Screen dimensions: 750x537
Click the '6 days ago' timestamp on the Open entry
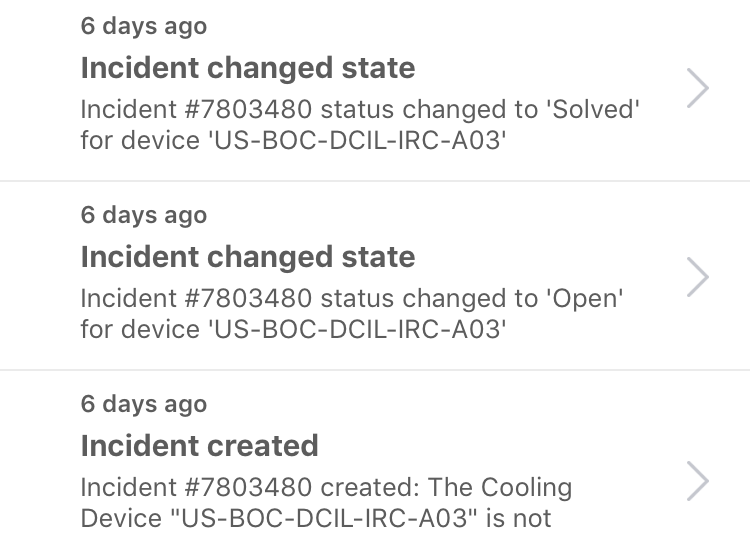[x=144, y=215]
